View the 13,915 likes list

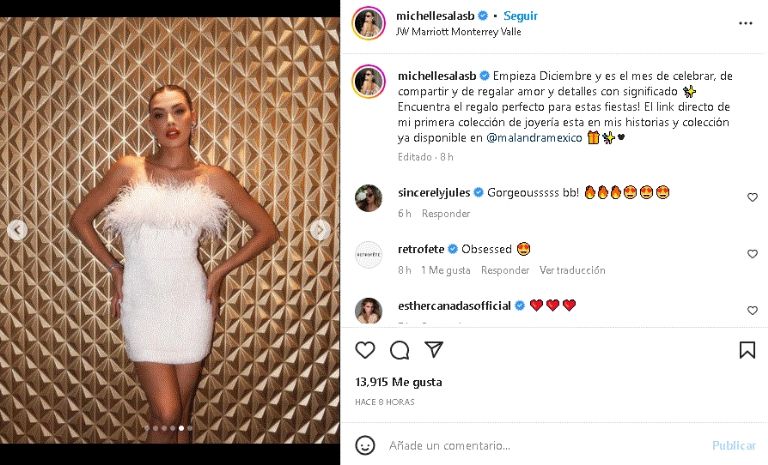coord(399,382)
